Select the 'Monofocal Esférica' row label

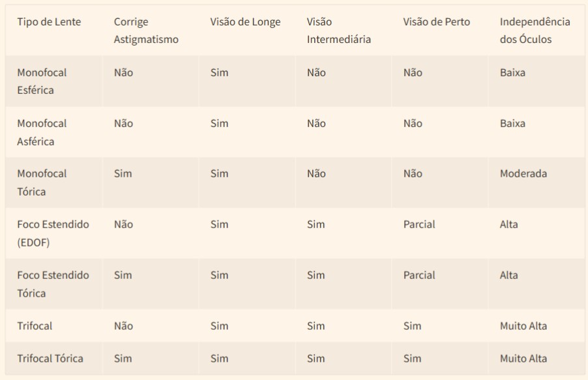[x=42, y=81]
